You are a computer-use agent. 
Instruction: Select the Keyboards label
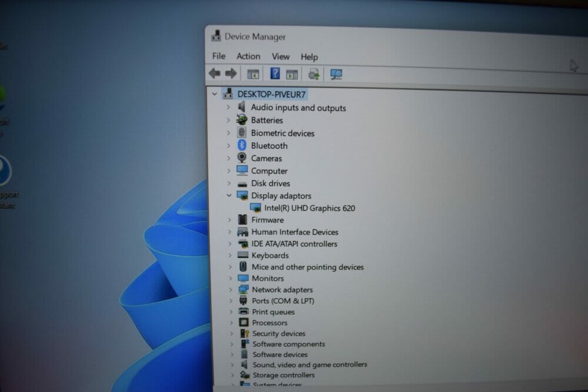click(270, 256)
